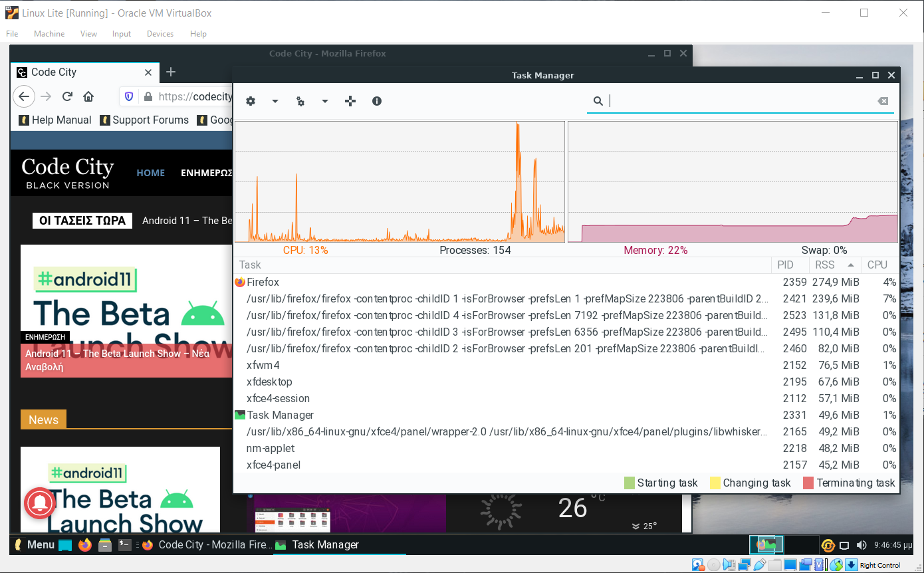
Task: Click the lower android11 Beta Launch Show thumbnail
Action: point(120,490)
